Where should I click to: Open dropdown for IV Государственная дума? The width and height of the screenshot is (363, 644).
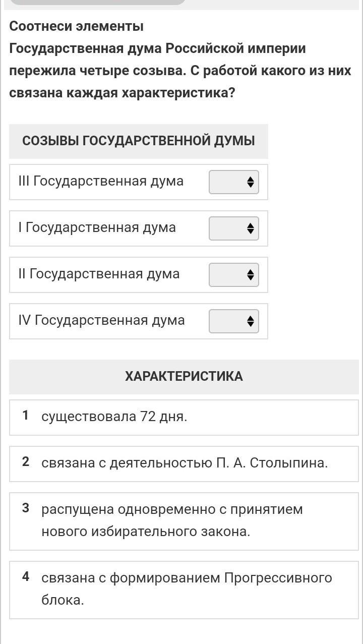[234, 321]
